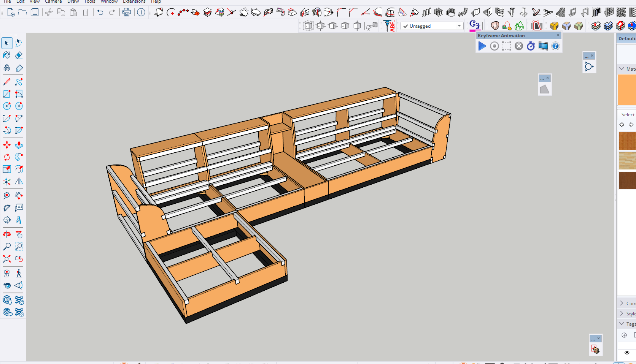
Task: Activate the Orbit tool
Action: [x=7, y=234]
